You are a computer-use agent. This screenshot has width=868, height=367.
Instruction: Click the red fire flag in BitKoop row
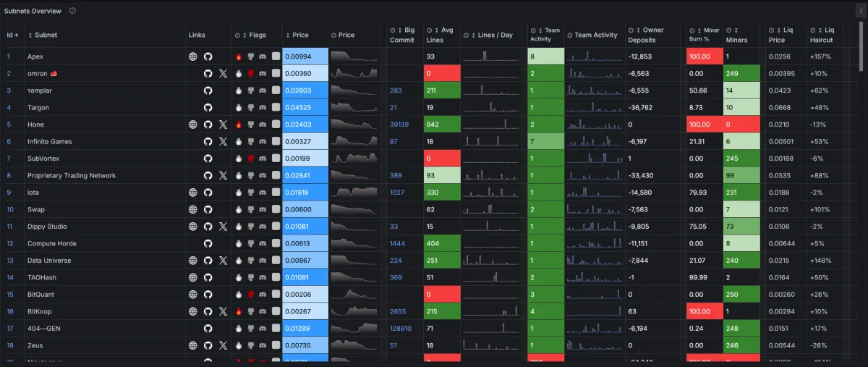coord(239,311)
